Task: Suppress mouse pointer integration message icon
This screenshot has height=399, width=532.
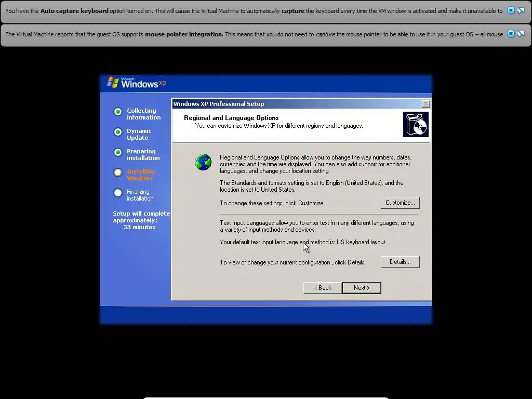Action: click(521, 34)
